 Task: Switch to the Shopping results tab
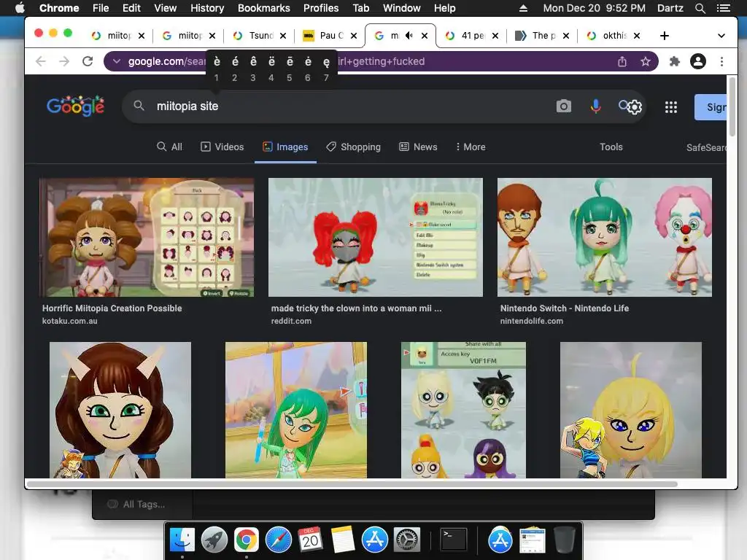pos(353,147)
